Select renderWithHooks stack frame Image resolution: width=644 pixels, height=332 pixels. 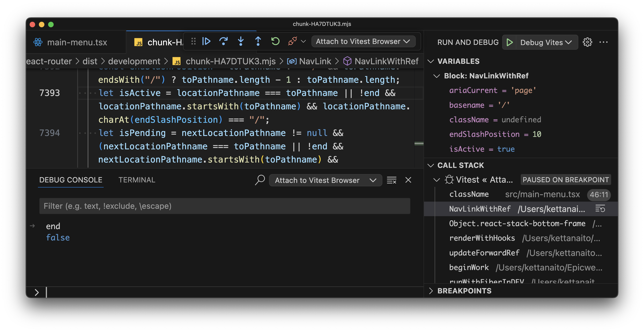(x=521, y=238)
